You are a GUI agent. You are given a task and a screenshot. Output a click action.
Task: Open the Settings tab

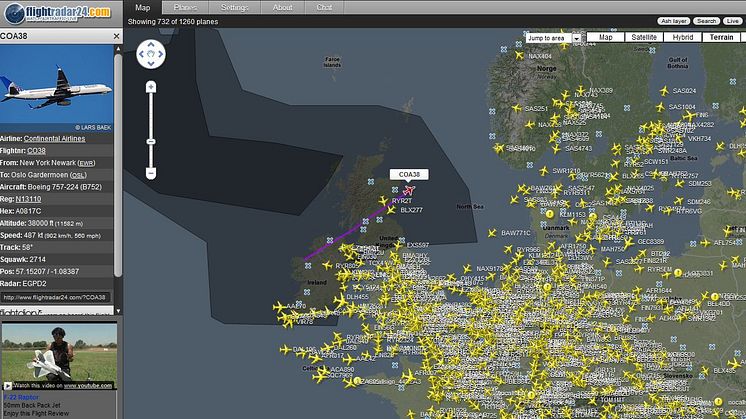pos(235,7)
